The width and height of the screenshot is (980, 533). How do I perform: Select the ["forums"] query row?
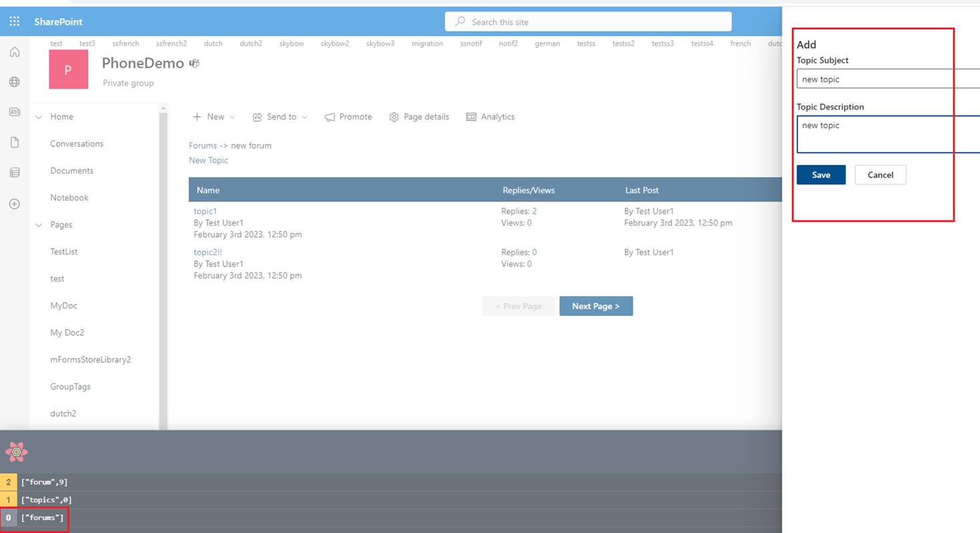42,518
